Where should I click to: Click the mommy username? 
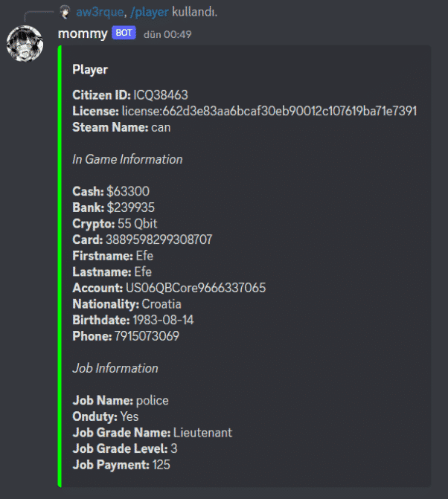[x=83, y=33]
